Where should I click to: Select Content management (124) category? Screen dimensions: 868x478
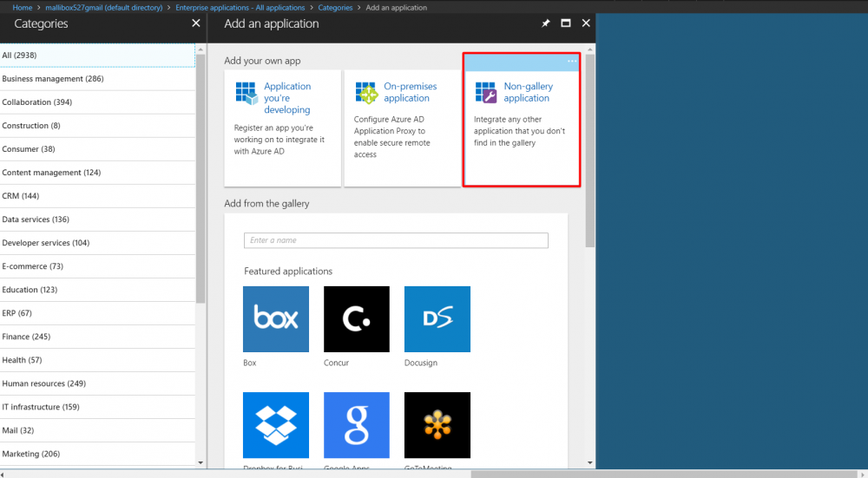(x=97, y=173)
